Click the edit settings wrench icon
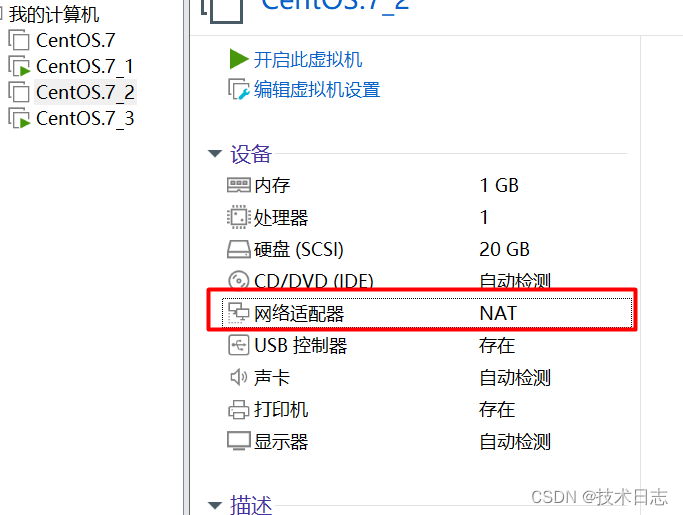This screenshot has width=683, height=515. tap(239, 89)
